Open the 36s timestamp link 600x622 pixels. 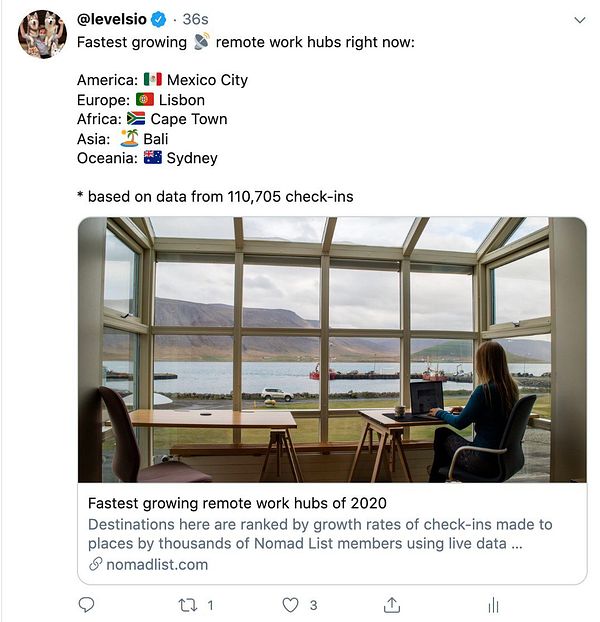point(195,19)
